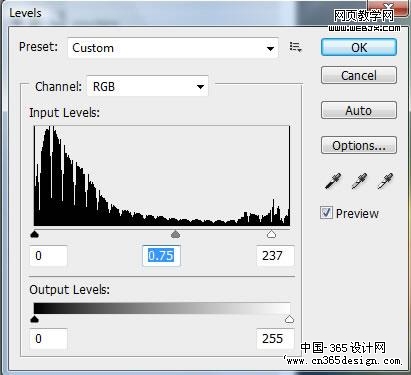
Task: Click the output white slider handle
Action: (289, 319)
